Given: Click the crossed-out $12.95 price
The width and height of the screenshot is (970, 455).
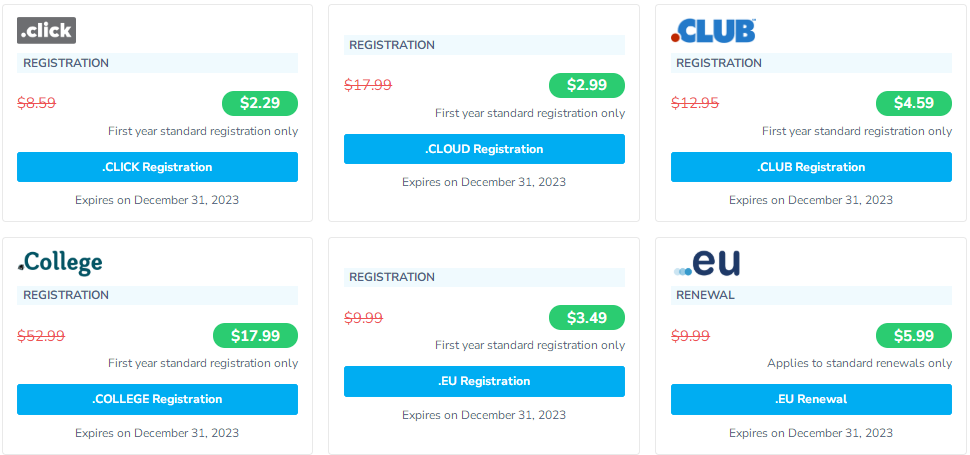Looking at the screenshot, I should 695,103.
